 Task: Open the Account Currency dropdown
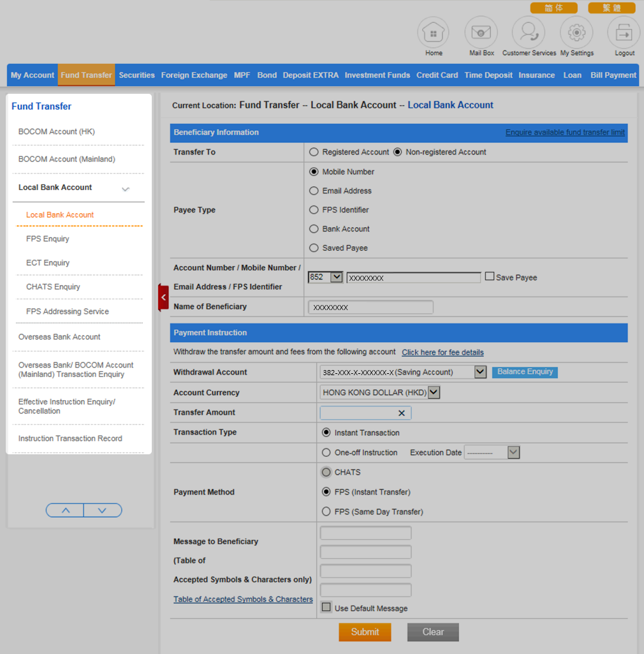tap(434, 393)
